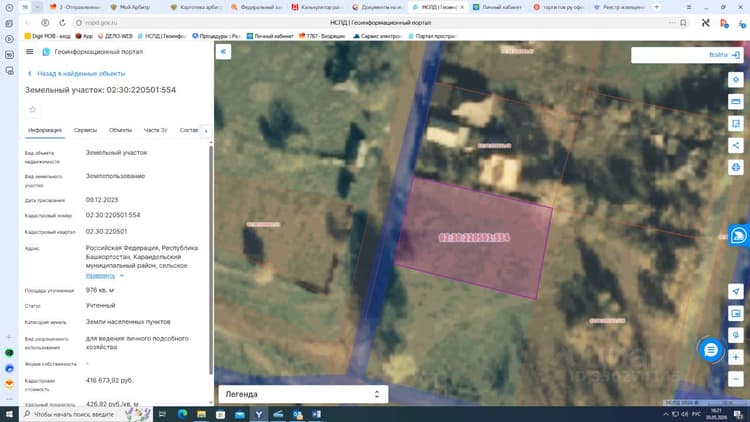
Task: Open Windows Start menu
Action: coord(9,414)
